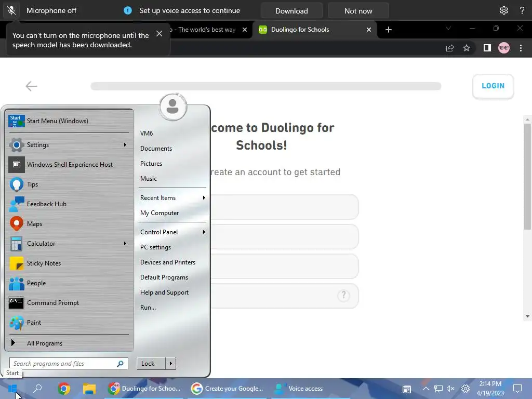Click the Not now button
Image resolution: width=532 pixels, height=399 pixels.
[358, 11]
